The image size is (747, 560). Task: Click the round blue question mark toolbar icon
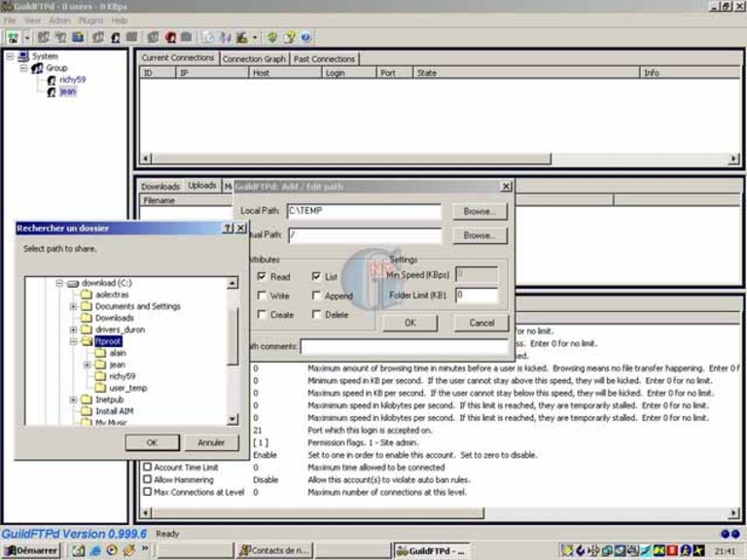click(x=305, y=37)
